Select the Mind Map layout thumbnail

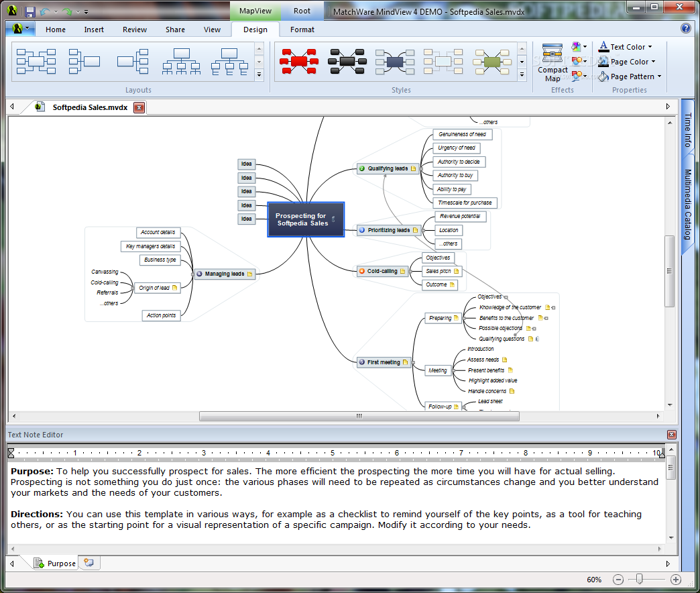pos(36,62)
